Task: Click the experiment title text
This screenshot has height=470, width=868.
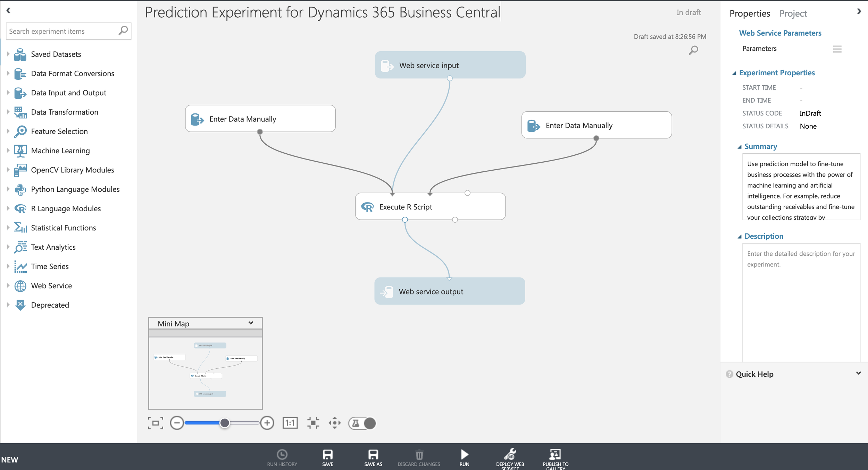Action: click(x=322, y=12)
